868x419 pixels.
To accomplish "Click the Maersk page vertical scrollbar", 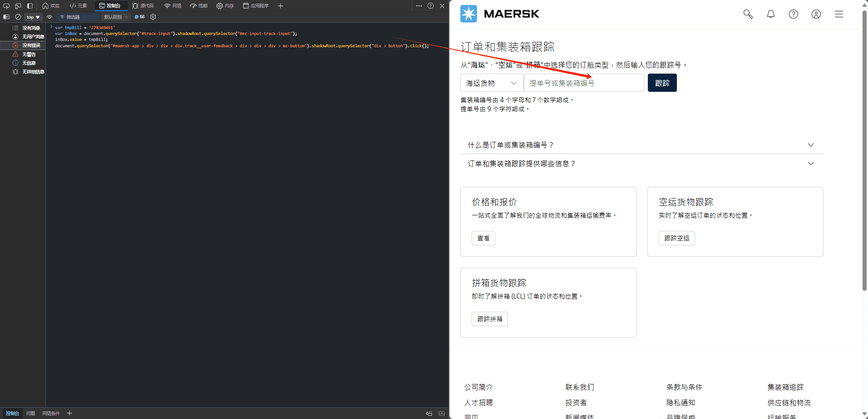I will pyautogui.click(x=864, y=150).
